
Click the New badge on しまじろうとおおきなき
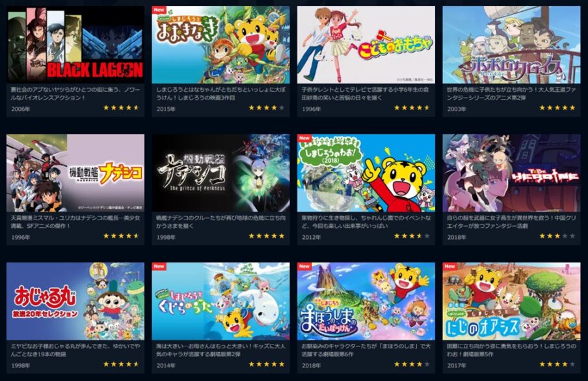point(159,10)
